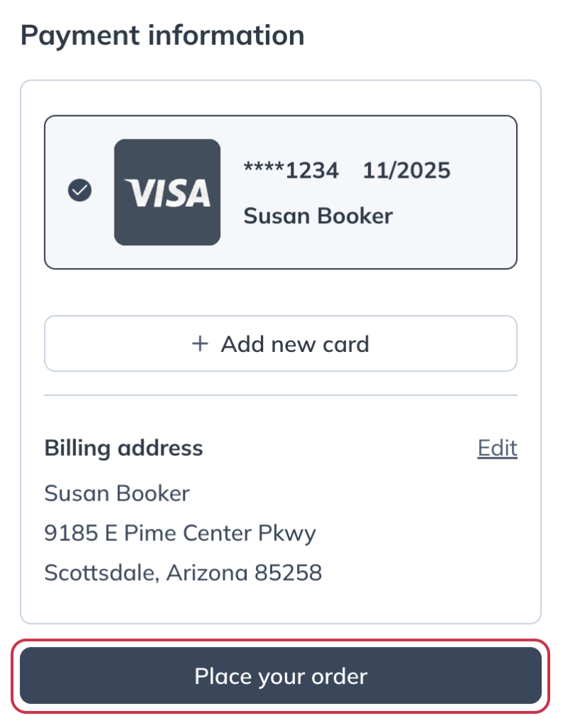Edit the billing address
The height and width of the screenshot is (728, 563).
(497, 448)
